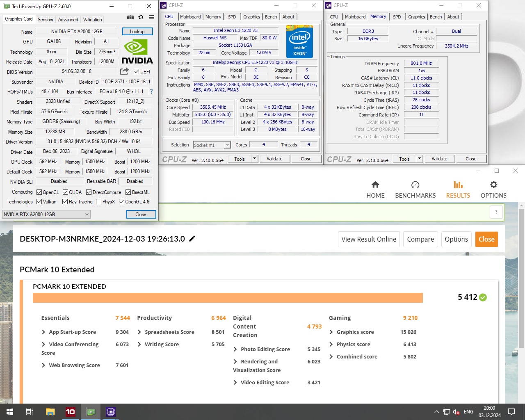Screen dimensions: 525x420
Task: Open Socket #1 selection dropdown
Action: 212,145
